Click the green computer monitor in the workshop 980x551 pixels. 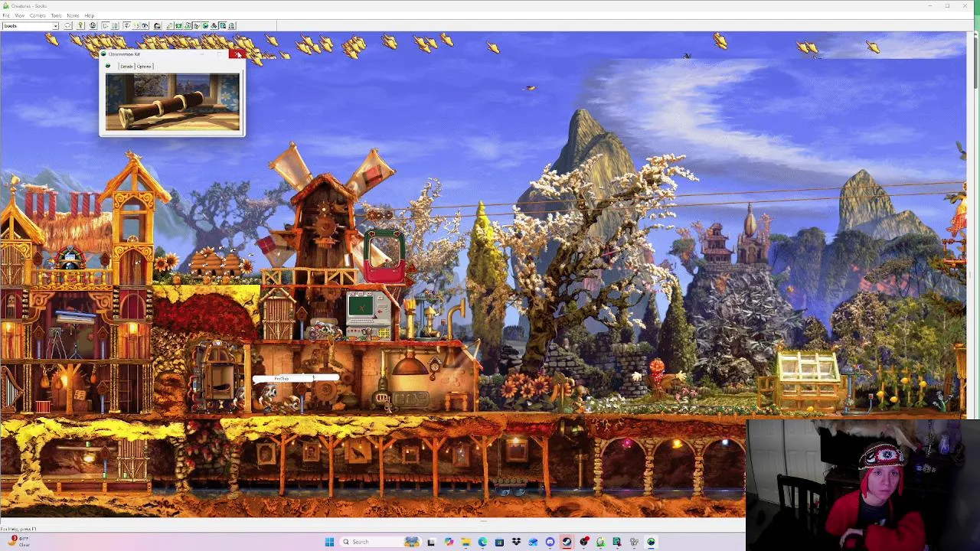coord(360,308)
